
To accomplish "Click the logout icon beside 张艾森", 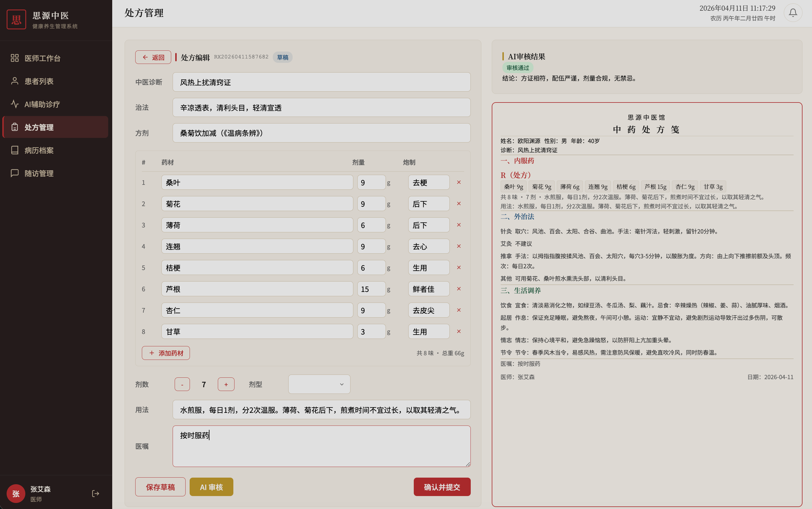I will coord(95,493).
